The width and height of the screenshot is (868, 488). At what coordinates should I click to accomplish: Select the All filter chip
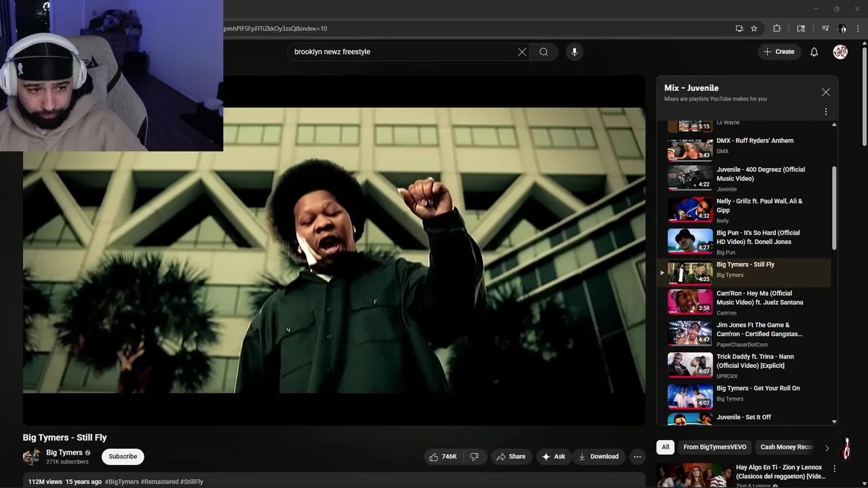[x=665, y=447]
